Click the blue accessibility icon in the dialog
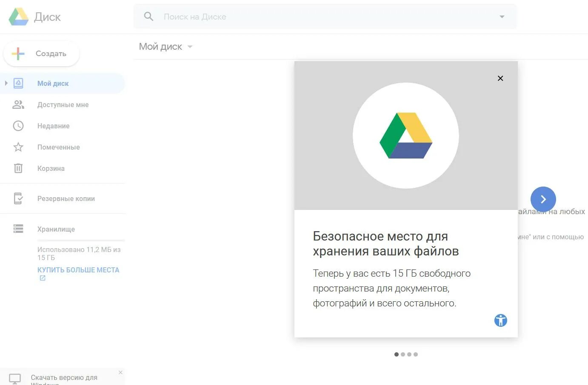This screenshot has height=385, width=588. 501,320
